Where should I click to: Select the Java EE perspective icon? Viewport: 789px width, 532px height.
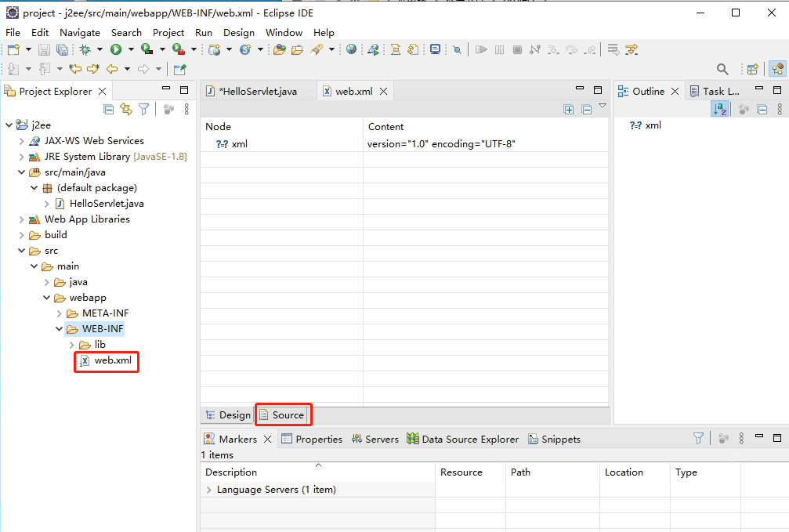[778, 69]
